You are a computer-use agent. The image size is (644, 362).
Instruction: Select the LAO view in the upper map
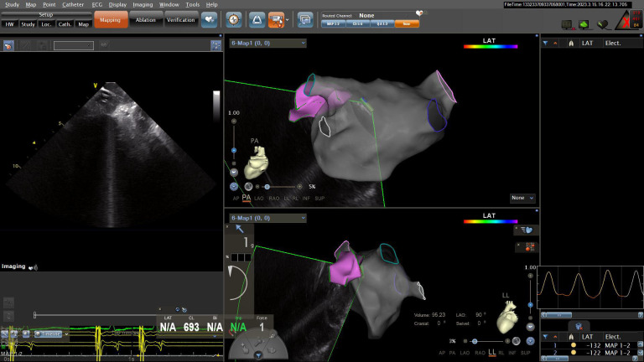[259, 199]
